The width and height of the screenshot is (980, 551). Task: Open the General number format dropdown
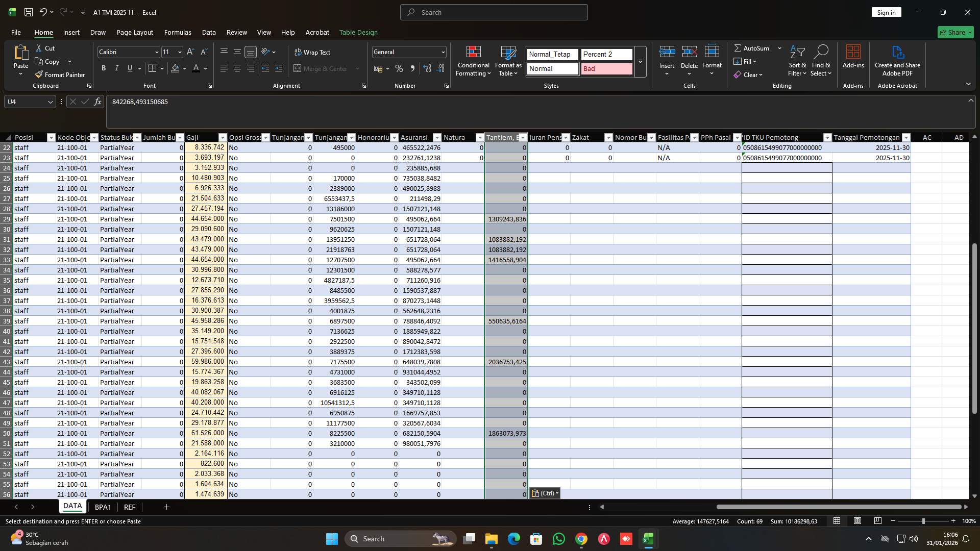click(442, 52)
